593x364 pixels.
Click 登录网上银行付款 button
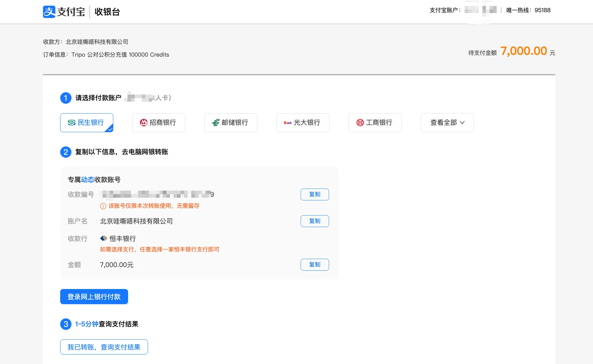click(94, 297)
